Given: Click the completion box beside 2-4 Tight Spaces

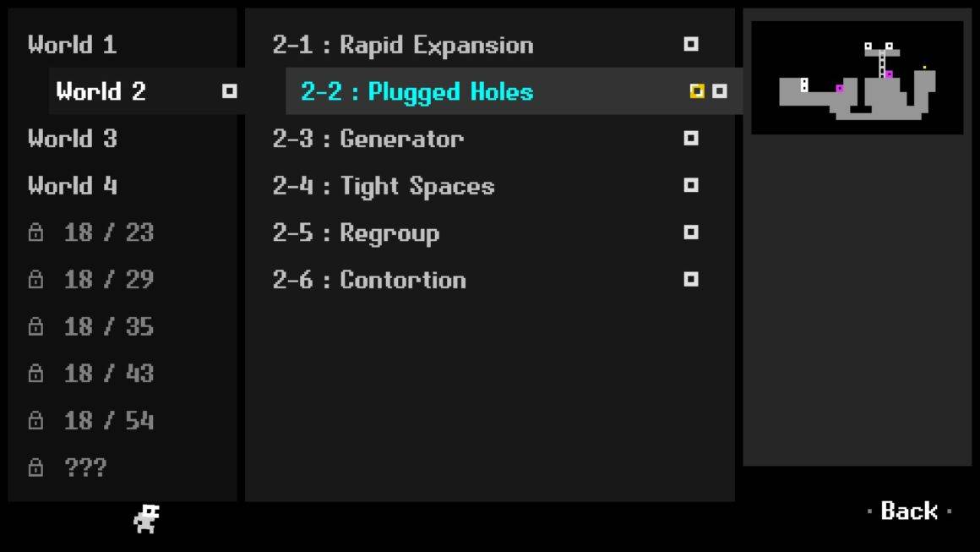Looking at the screenshot, I should pyautogui.click(x=690, y=185).
